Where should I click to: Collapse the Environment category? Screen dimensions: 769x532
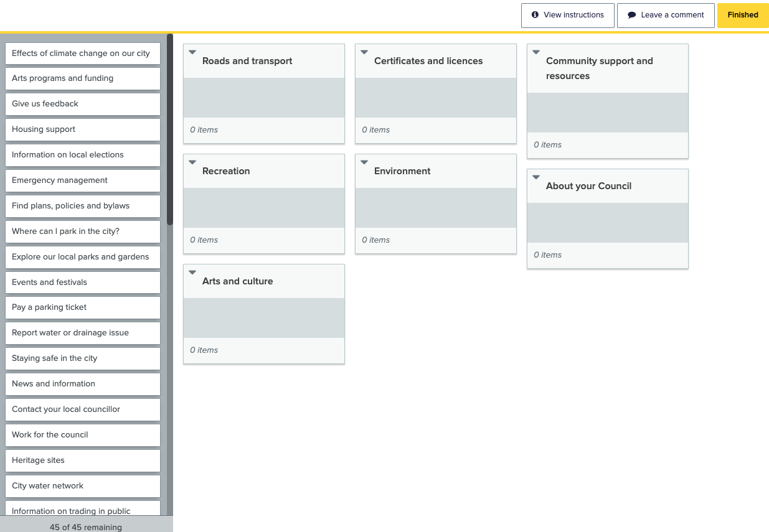(364, 162)
